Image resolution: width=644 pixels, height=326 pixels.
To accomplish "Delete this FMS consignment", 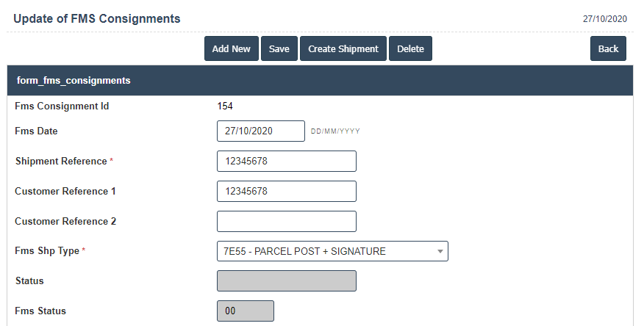I will [x=410, y=49].
